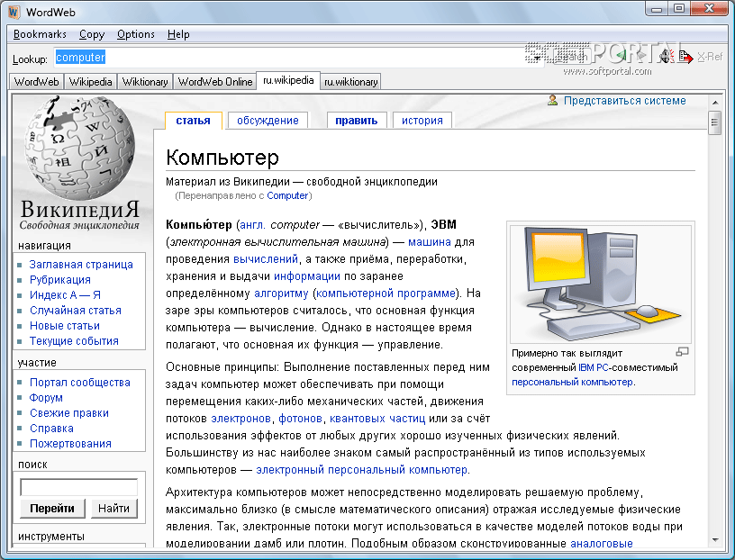Follow the 'алгоритму' link
Viewport: 735px width, 560px height.
pyautogui.click(x=281, y=294)
